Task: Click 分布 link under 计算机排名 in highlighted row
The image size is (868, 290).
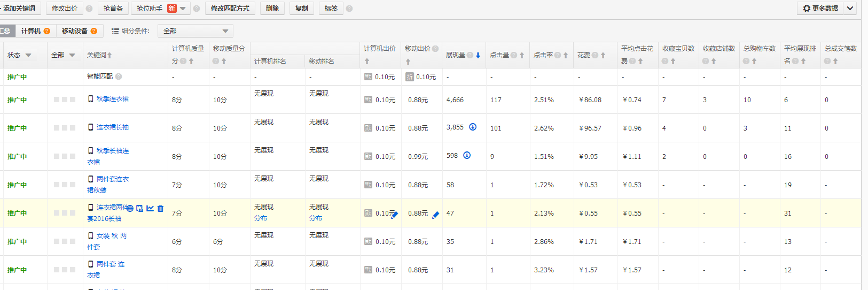Action: pos(261,218)
